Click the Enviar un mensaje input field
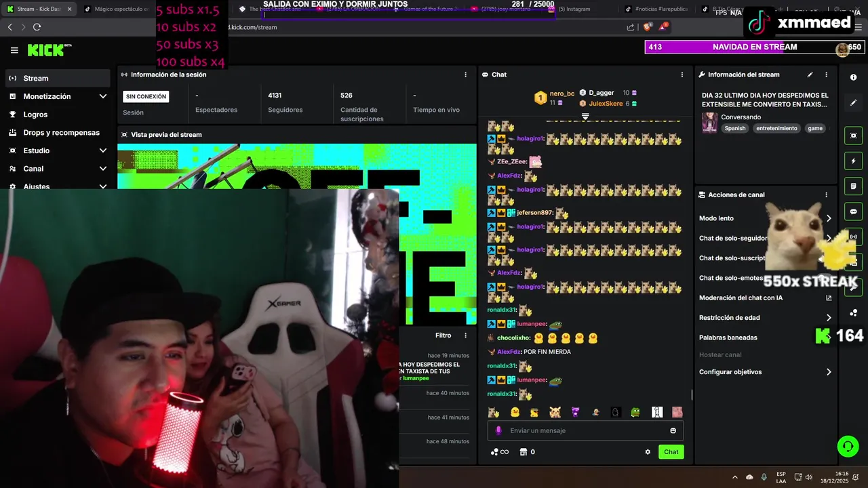Image resolution: width=868 pixels, height=488 pixels. point(585,430)
